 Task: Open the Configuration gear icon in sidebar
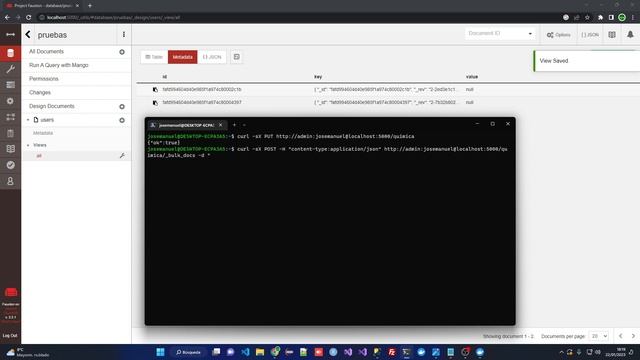click(11, 101)
